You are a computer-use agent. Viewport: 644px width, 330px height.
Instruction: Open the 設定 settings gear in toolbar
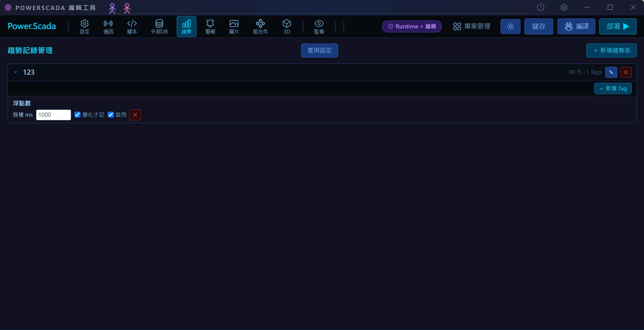[x=84, y=26]
